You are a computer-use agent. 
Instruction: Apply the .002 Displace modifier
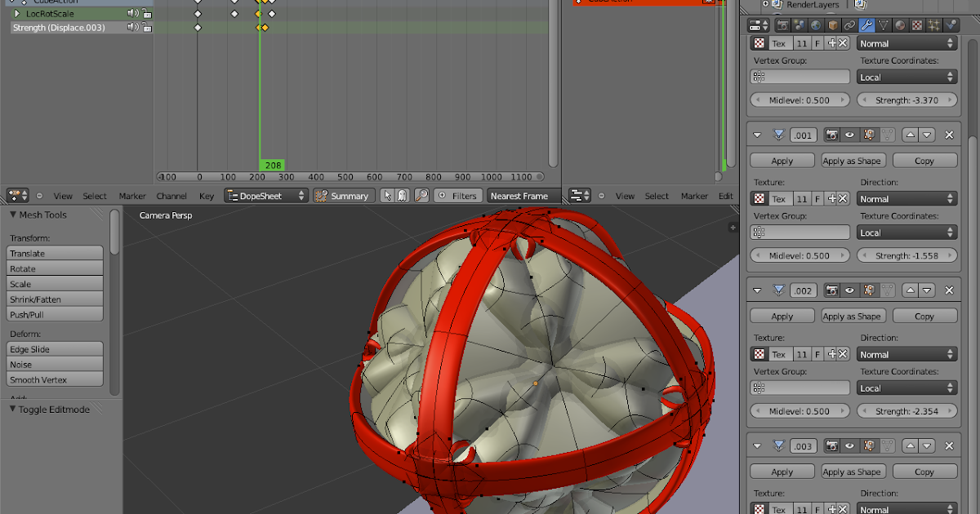coord(781,316)
